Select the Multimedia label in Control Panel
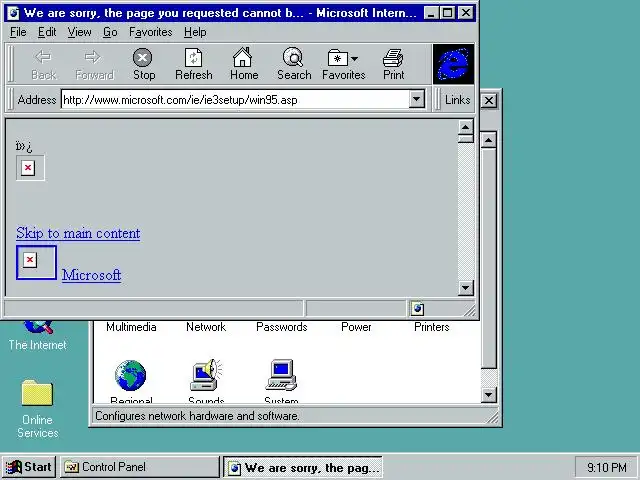 pyautogui.click(x=131, y=327)
